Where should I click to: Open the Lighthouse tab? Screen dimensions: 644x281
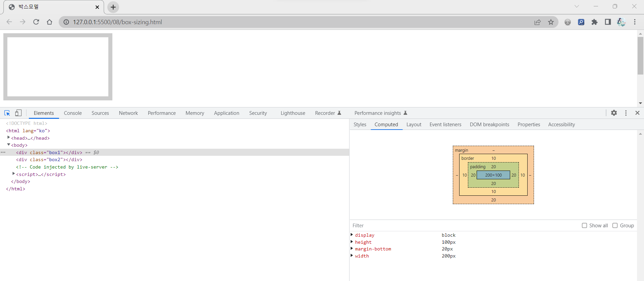click(293, 113)
